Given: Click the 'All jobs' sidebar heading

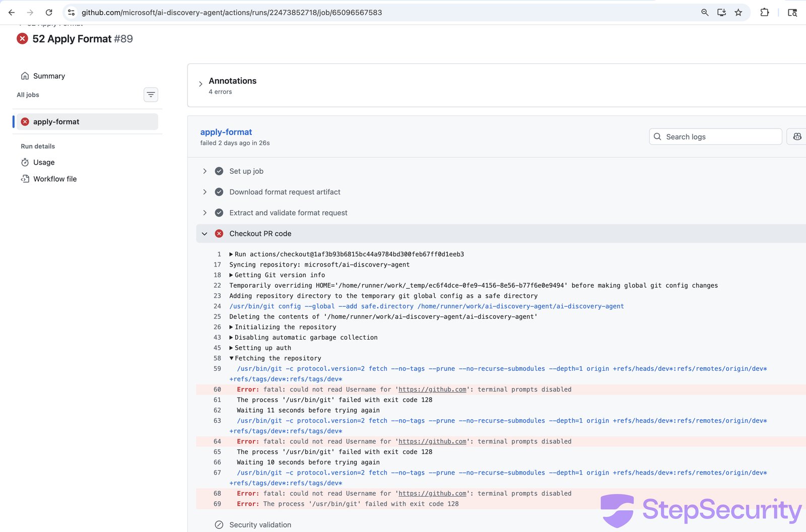Looking at the screenshot, I should coord(28,95).
